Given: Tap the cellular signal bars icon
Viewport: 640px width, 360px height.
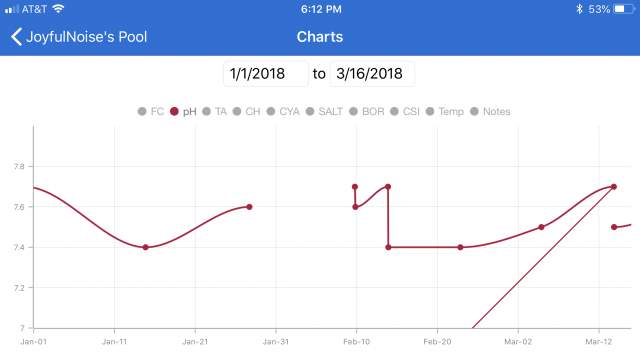Looking at the screenshot, I should point(12,9).
